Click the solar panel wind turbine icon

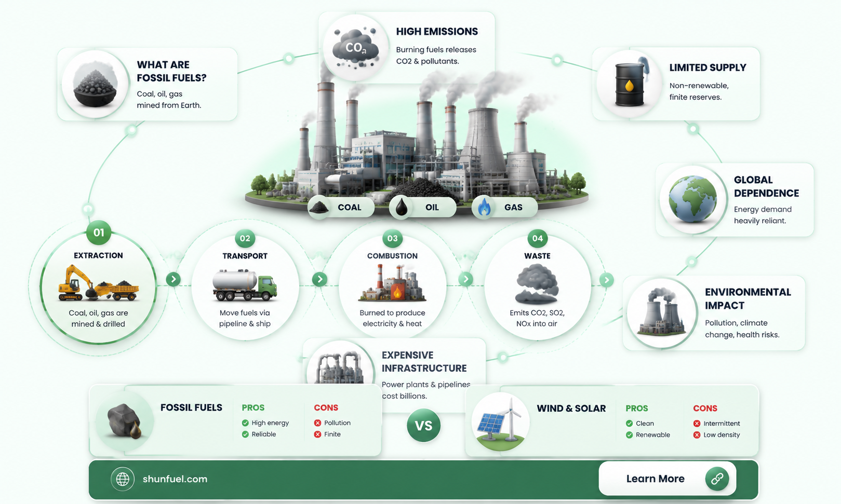coord(500,421)
